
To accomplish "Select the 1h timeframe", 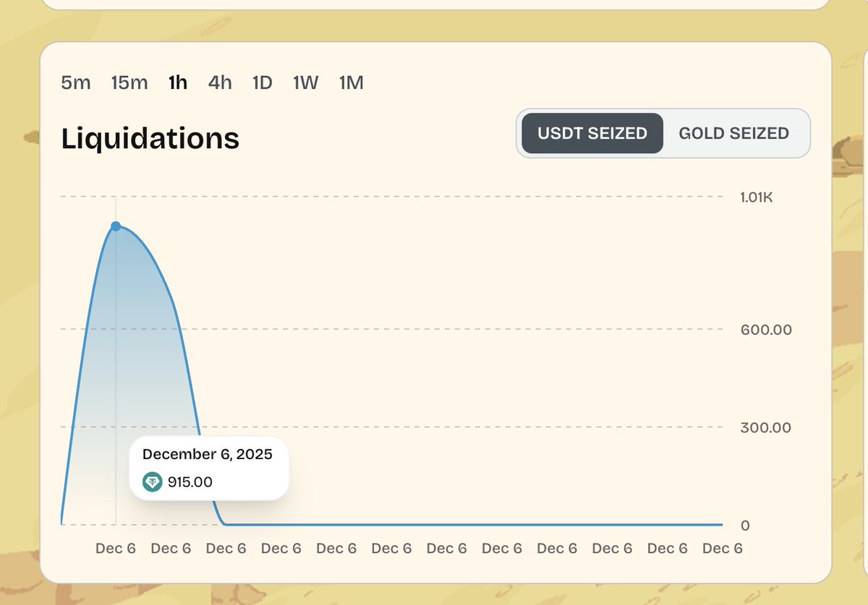I will coord(178,83).
